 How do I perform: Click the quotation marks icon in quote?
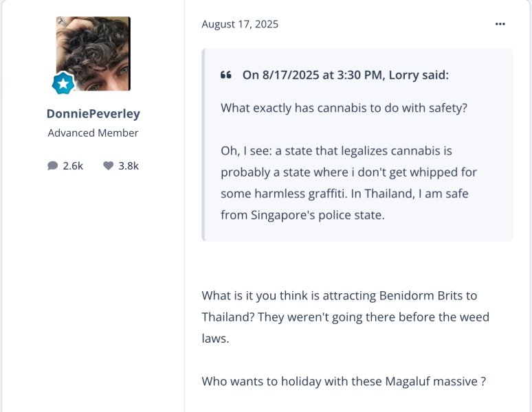225,75
